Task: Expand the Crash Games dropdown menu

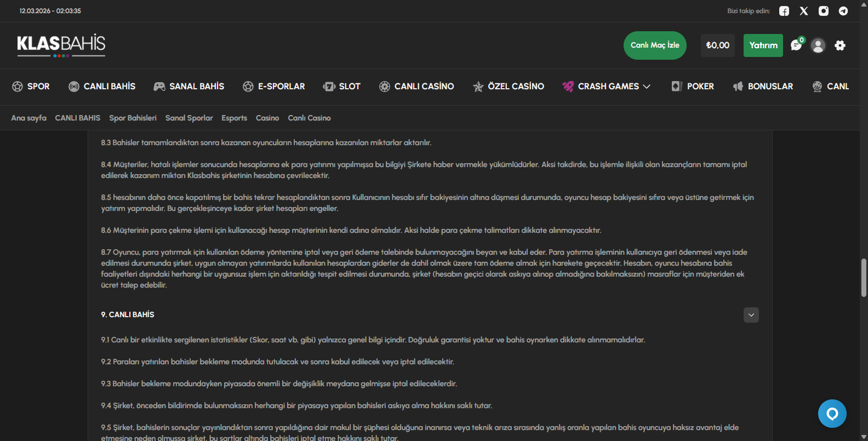Action: coord(607,87)
